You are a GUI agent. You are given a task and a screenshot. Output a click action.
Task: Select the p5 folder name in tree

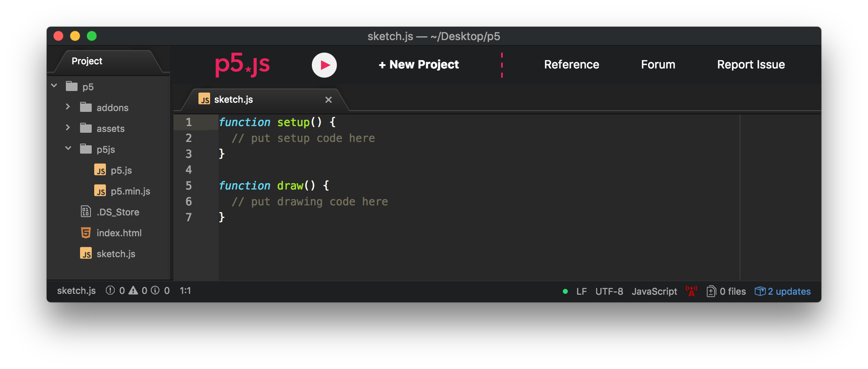88,87
